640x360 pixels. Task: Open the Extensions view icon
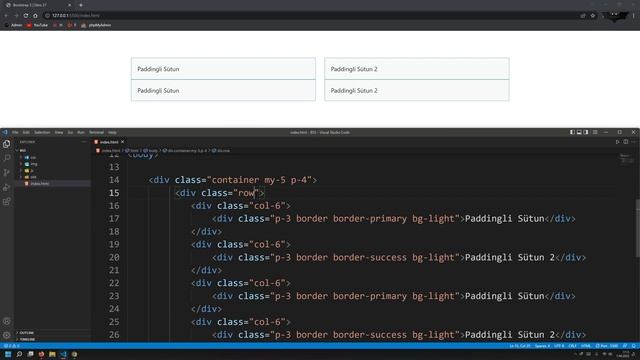point(7,202)
